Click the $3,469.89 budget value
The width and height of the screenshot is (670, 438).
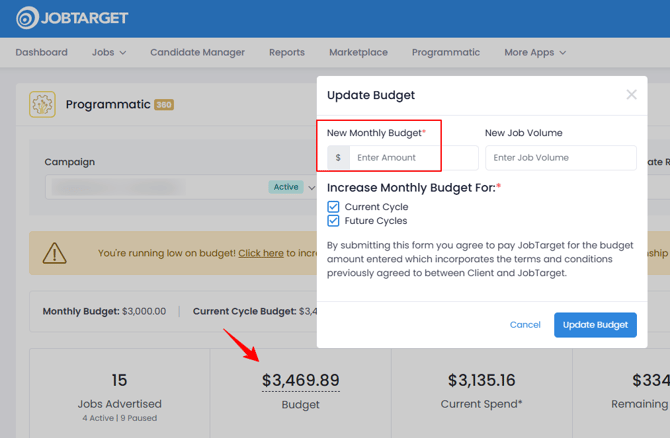click(300, 380)
